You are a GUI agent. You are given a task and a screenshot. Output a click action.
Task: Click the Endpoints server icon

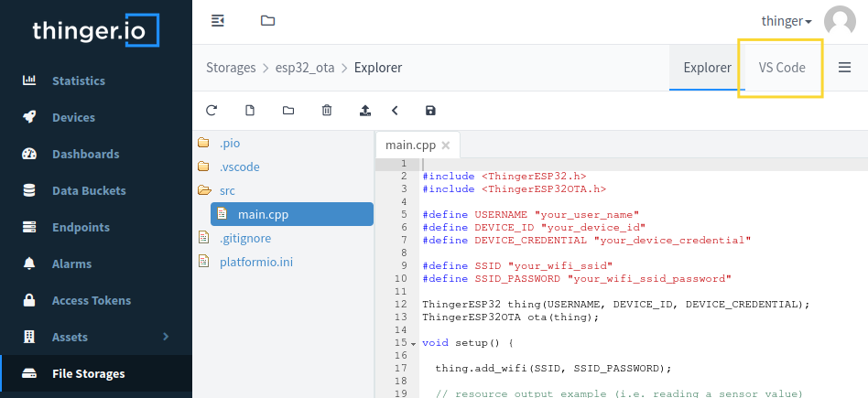point(28,227)
